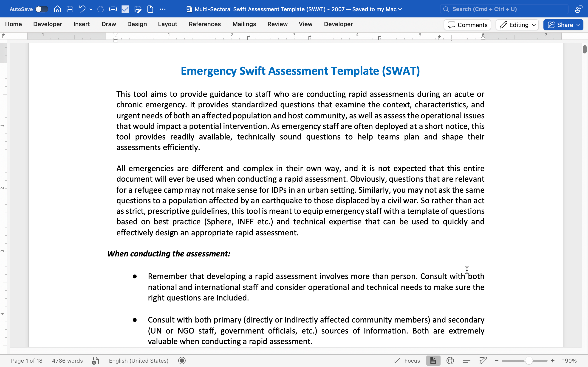The width and height of the screenshot is (588, 367).
Task: Click the zoom slider handle
Action: pos(529,361)
